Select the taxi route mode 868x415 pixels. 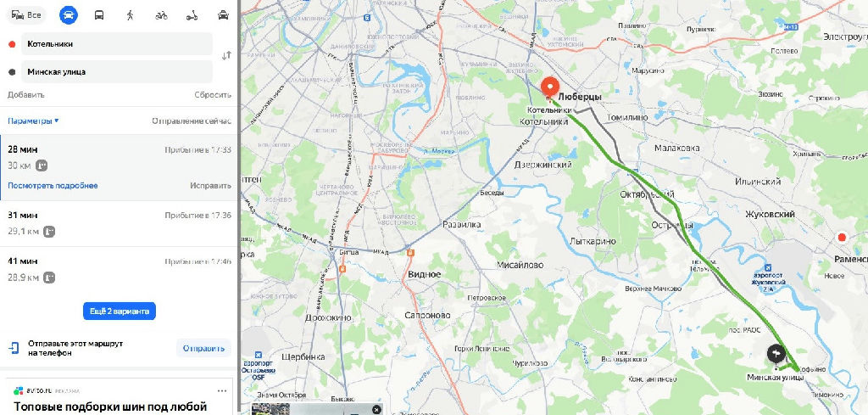223,15
